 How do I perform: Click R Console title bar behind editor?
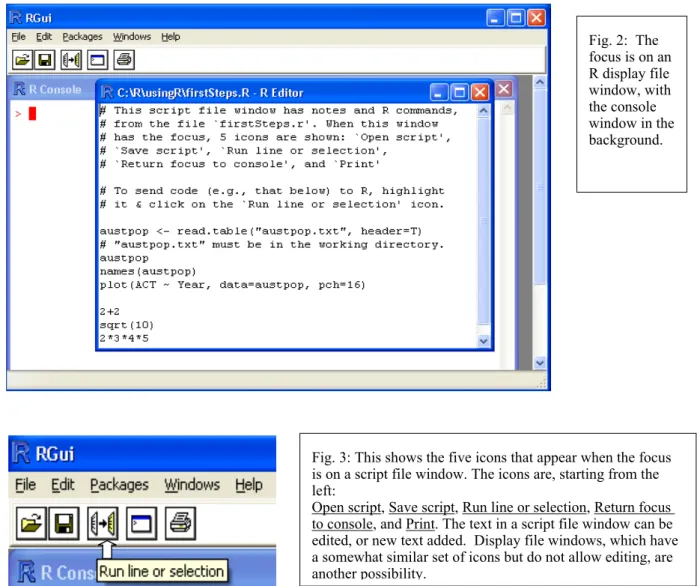click(52, 89)
